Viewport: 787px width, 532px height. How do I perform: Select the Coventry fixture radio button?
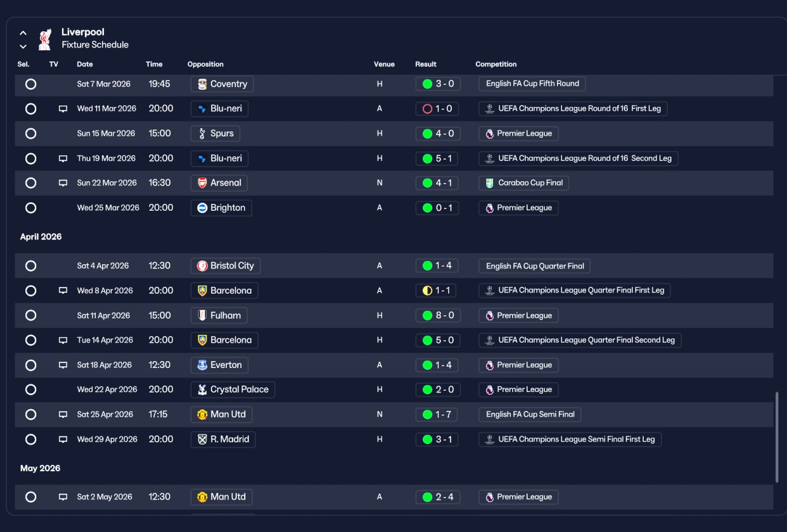click(31, 84)
